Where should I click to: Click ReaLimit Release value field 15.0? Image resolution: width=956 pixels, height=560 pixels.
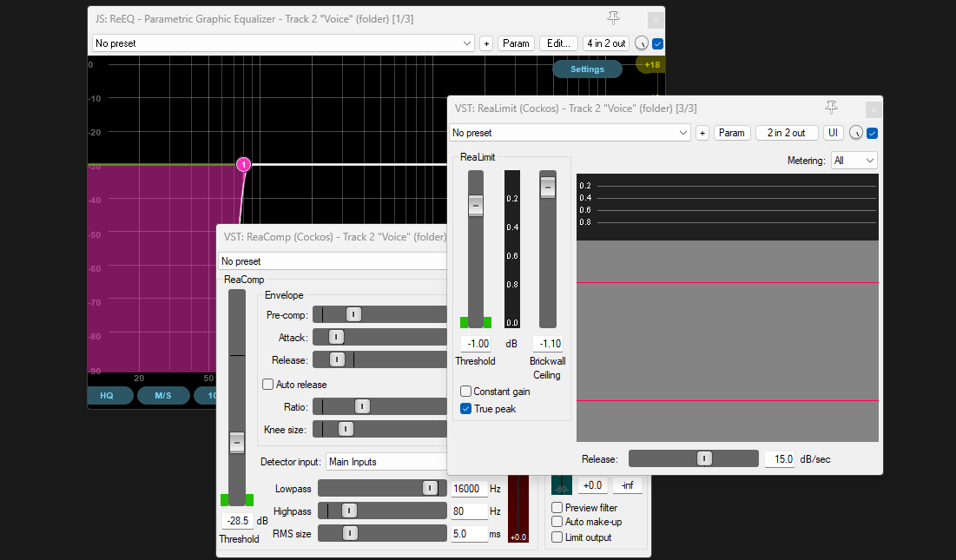781,459
